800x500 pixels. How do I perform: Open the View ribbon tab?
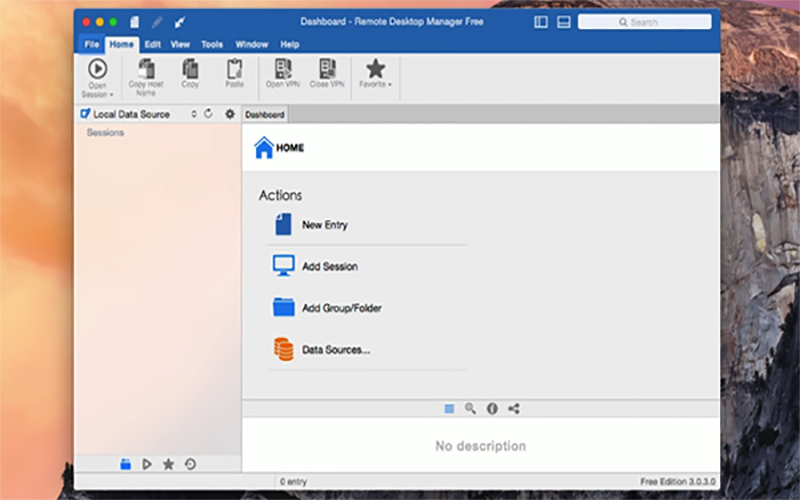(x=180, y=44)
